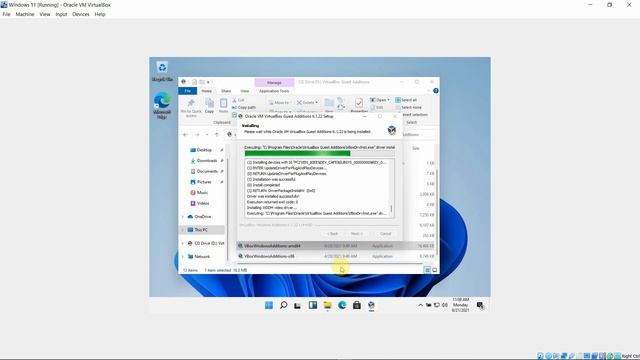
Task: Click the Paste ribbon icon
Action: [x=223, y=106]
